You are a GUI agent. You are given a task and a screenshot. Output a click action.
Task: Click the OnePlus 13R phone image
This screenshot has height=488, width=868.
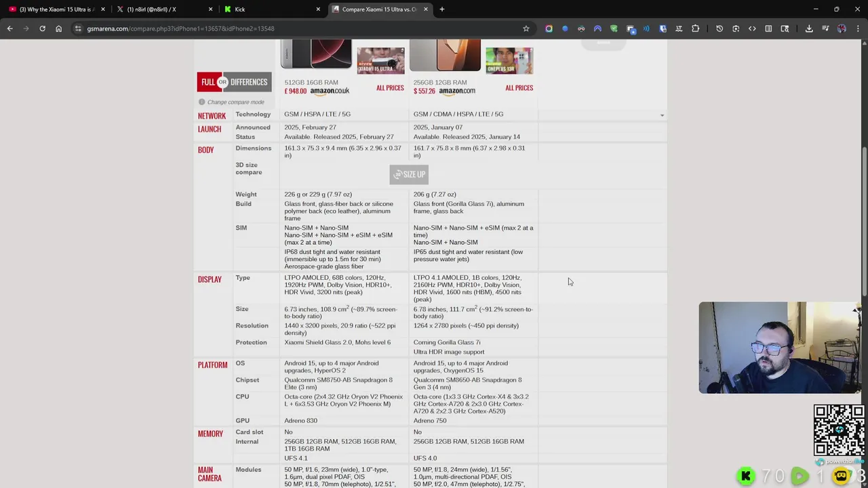pyautogui.click(x=445, y=54)
